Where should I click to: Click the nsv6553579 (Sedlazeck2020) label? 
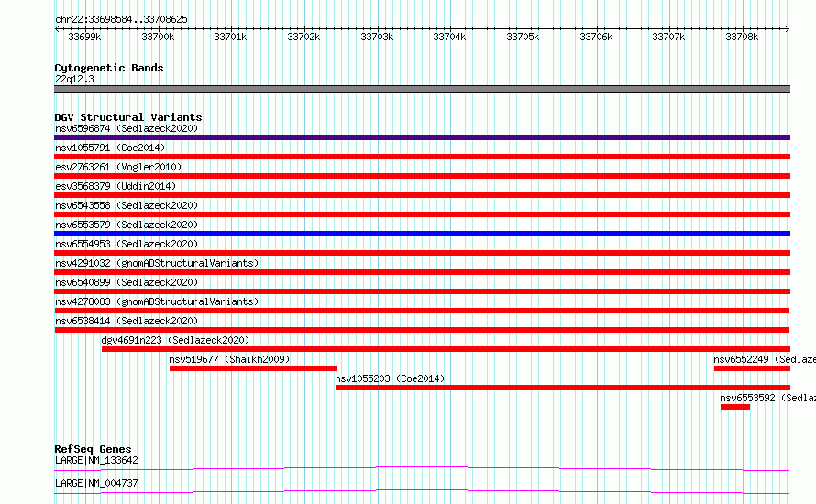[127, 225]
